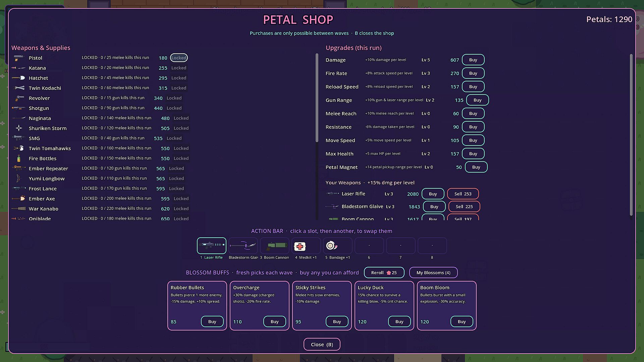The image size is (644, 362).
Task: Click the Katana price 255
Action: point(163,68)
